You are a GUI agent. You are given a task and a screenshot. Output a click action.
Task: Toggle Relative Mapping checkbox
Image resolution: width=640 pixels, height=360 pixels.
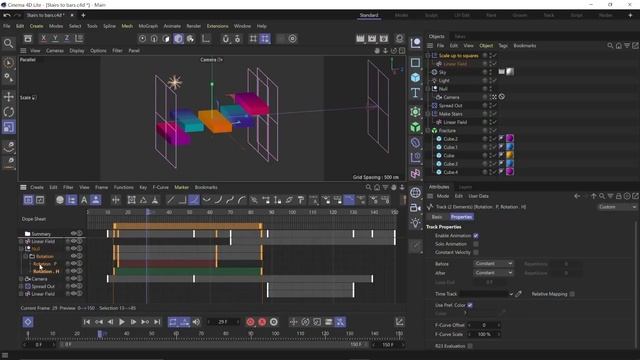click(572, 294)
